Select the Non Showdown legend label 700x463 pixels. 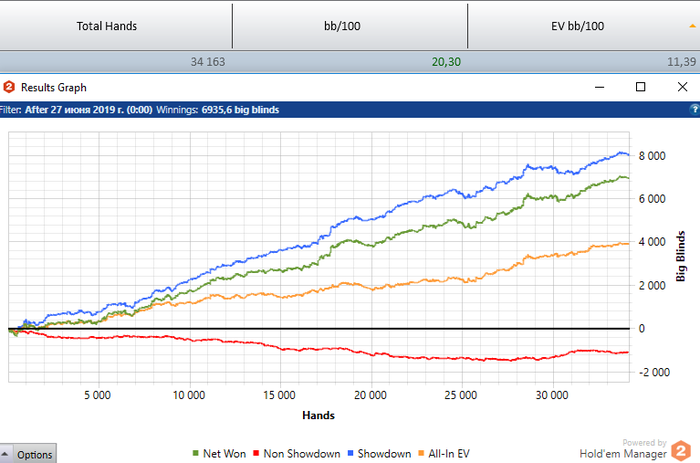click(302, 454)
